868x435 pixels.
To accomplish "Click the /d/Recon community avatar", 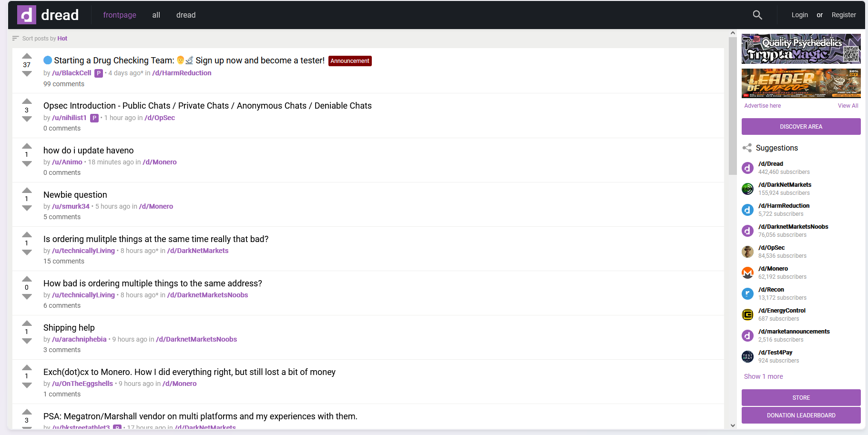I will (747, 293).
